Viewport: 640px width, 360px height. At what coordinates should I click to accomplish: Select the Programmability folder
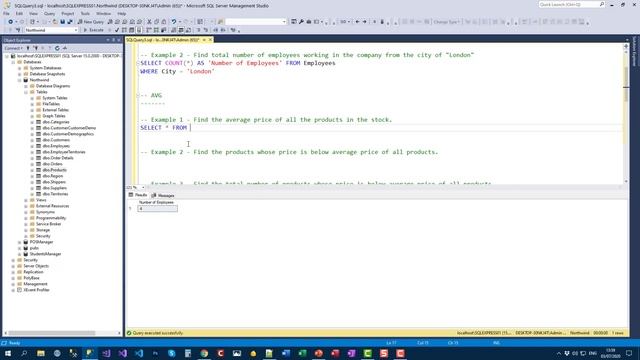51,218
